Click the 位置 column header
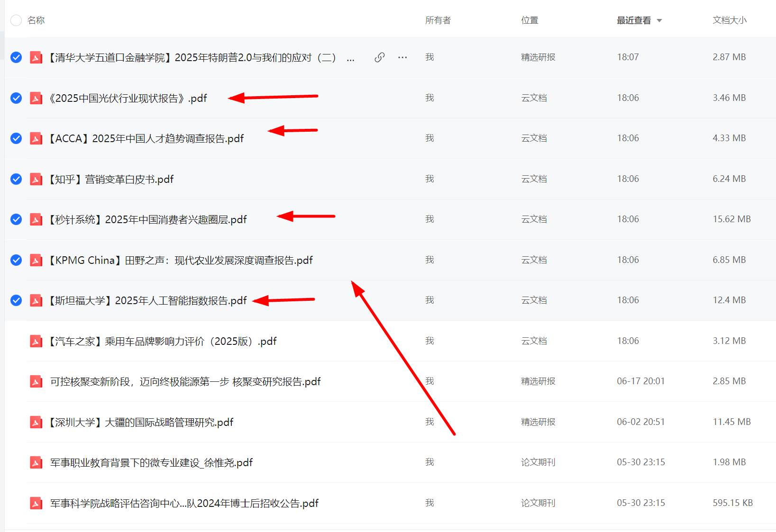This screenshot has height=532, width=776. [530, 20]
